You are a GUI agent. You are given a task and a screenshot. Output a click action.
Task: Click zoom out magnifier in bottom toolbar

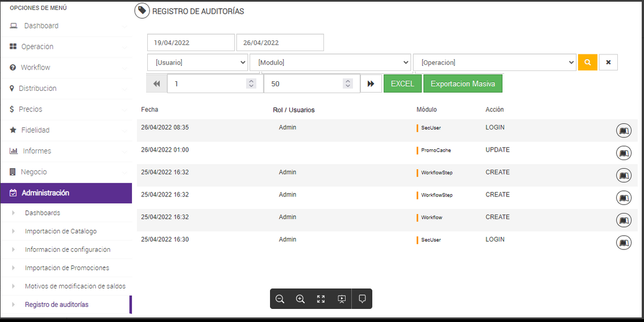coord(280,299)
